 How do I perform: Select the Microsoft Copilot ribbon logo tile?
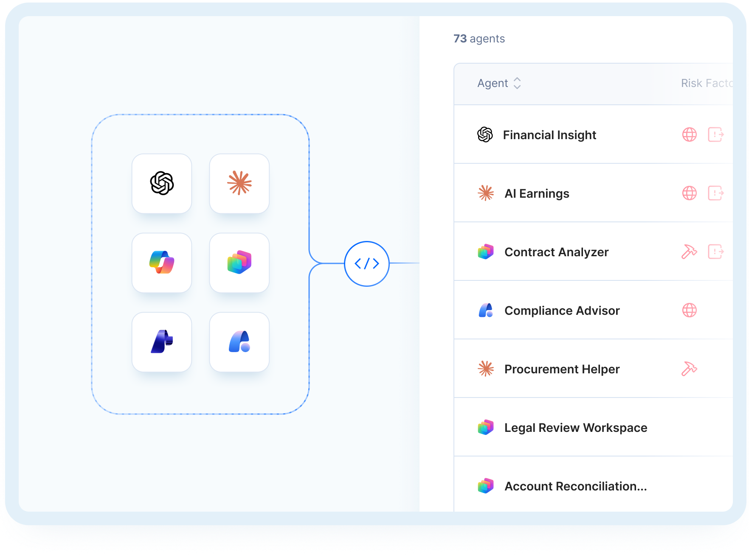coord(162,263)
